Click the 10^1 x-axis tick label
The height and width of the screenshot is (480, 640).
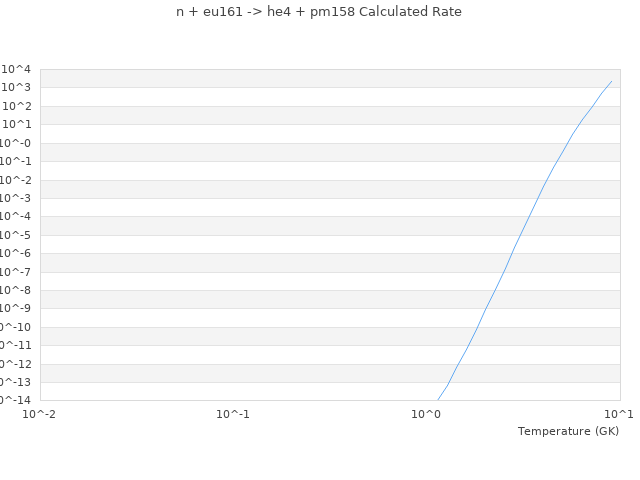(619, 414)
